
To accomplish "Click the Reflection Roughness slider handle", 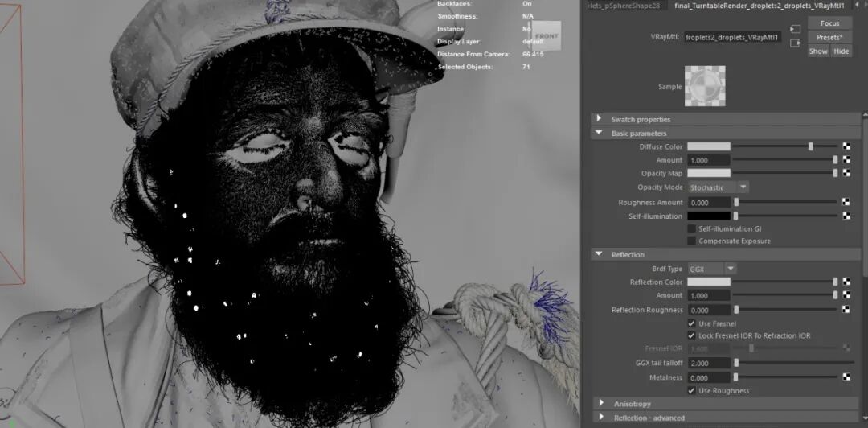I will tap(735, 310).
